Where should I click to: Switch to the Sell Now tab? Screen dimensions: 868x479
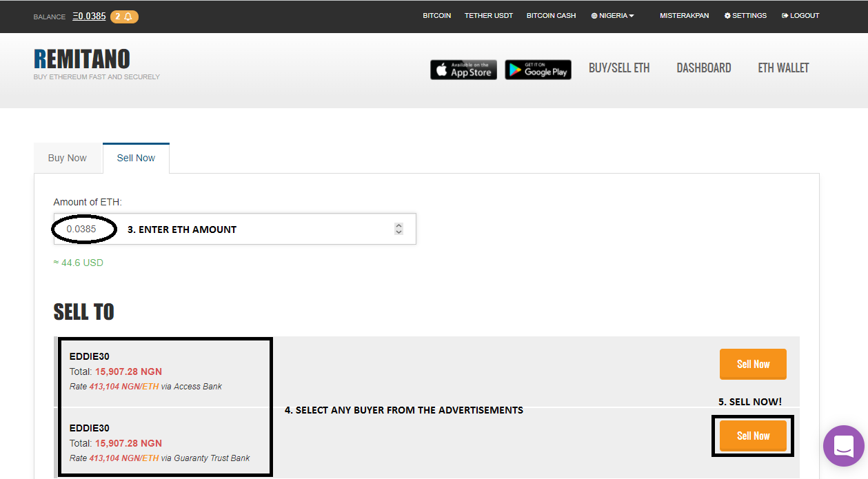[136, 158]
